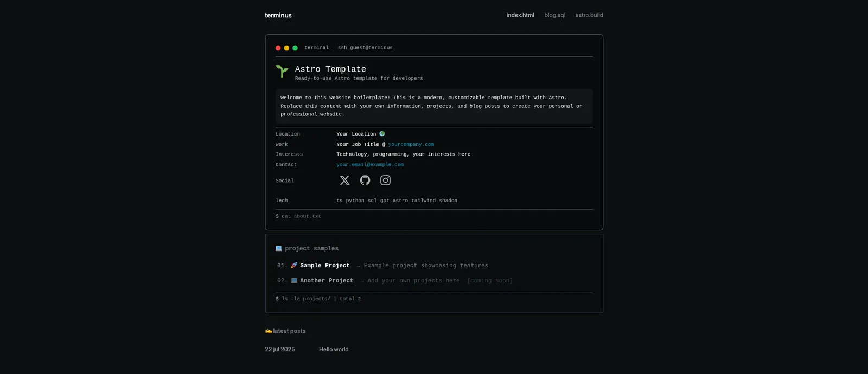Follow the yourcompany.com link

[x=411, y=145]
